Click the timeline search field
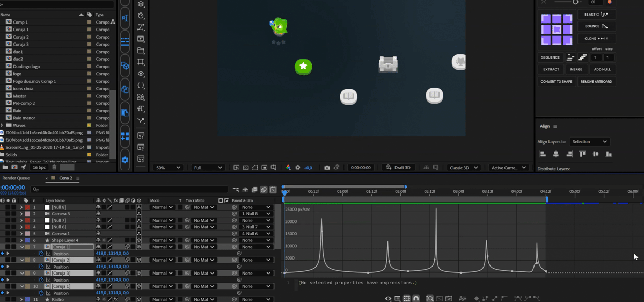This screenshot has height=302, width=644. coord(130,189)
